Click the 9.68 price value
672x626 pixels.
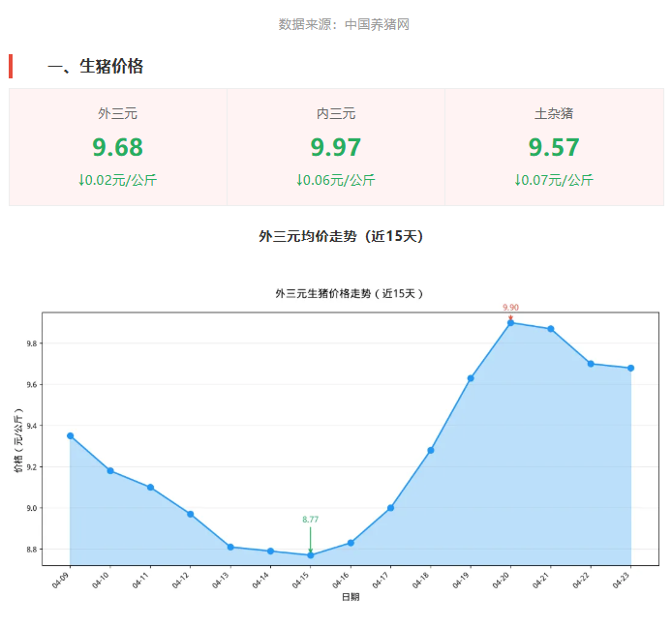point(118,147)
